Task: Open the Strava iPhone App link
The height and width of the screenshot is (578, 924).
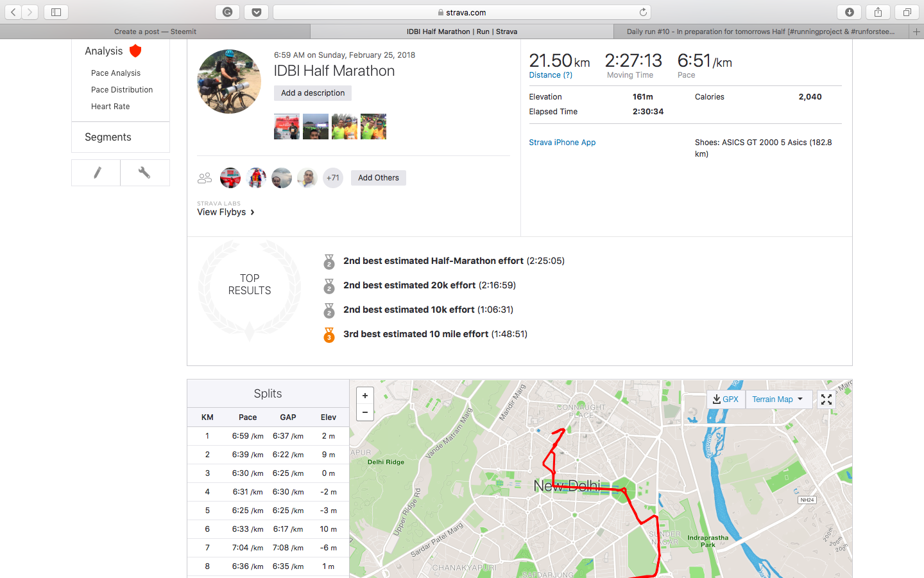Action: [x=562, y=143]
